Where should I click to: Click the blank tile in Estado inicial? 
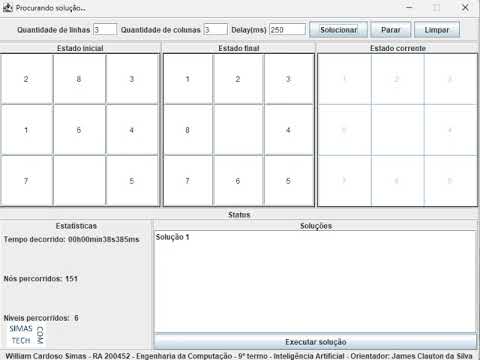79,181
